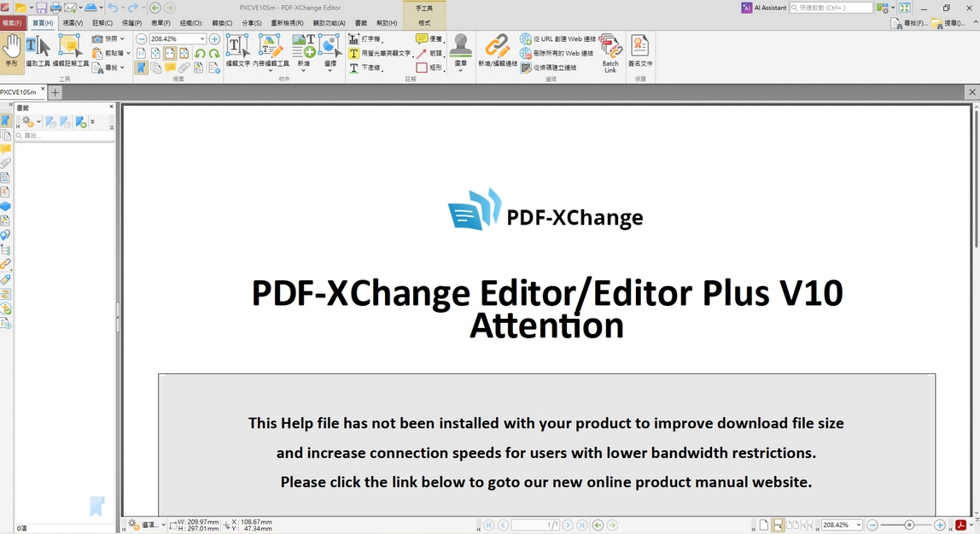Click the Edit Text (編輯文字) tool
The image size is (980, 534).
click(237, 50)
